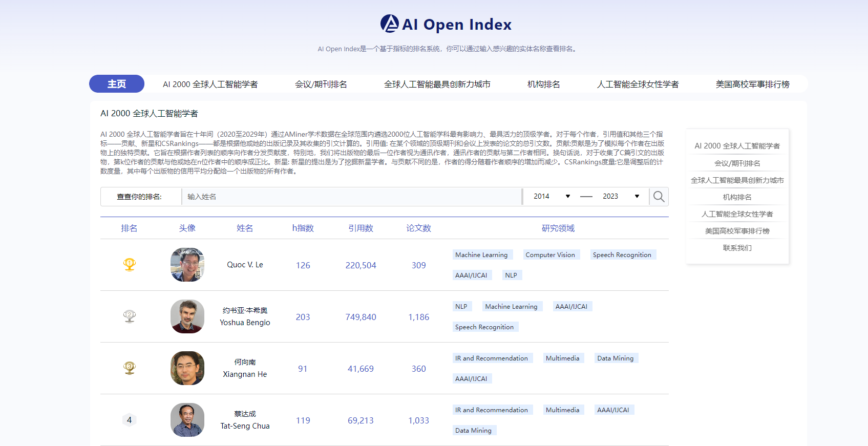Viewport: 868px width, 446px height.
Task: Click sidebar link 美国高校军事排行榜
Action: tap(737, 231)
